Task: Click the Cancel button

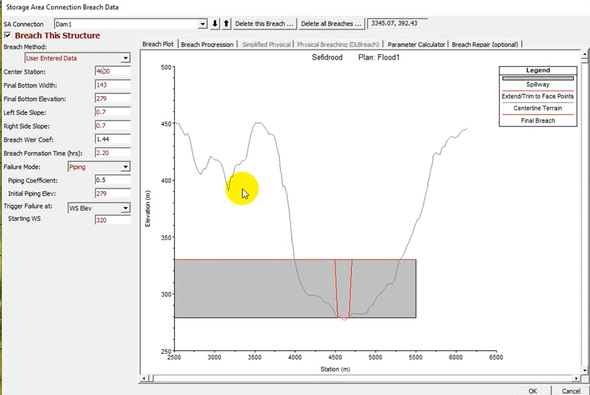Action: (x=571, y=391)
